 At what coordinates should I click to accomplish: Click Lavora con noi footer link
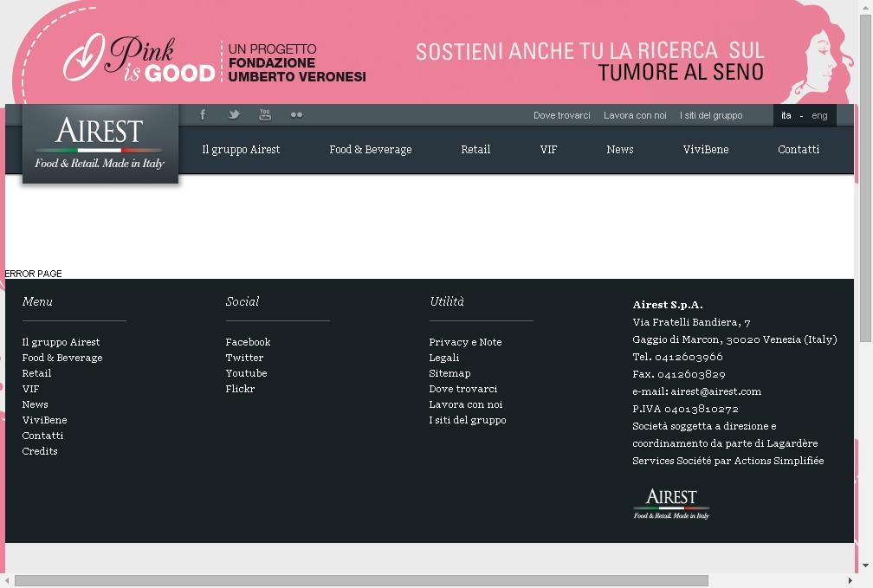[x=465, y=404]
